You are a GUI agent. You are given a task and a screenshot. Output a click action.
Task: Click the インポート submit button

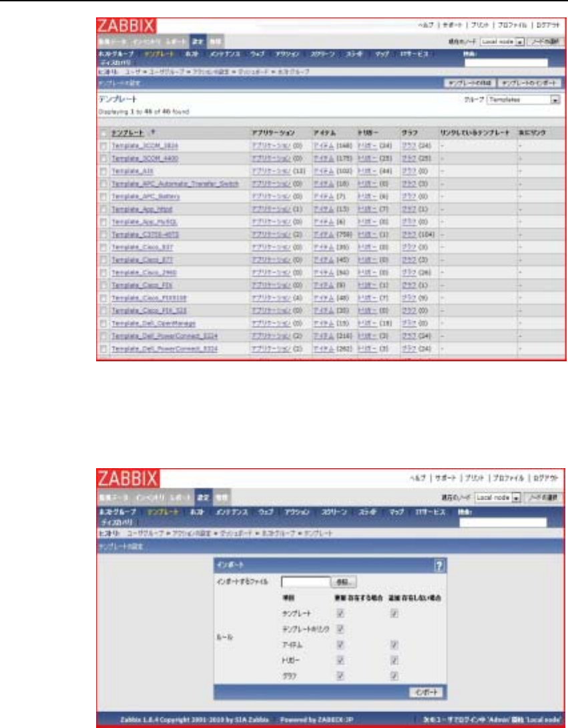tap(426, 692)
